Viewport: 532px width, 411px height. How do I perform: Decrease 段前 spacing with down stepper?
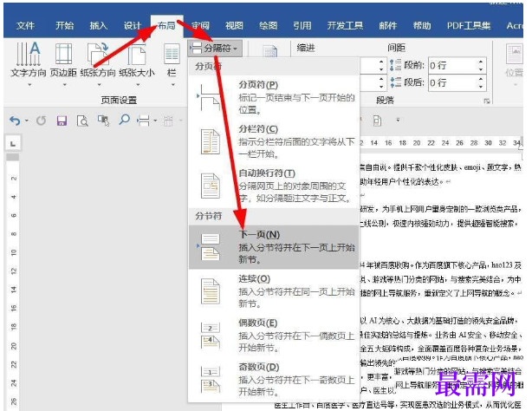[x=481, y=69]
